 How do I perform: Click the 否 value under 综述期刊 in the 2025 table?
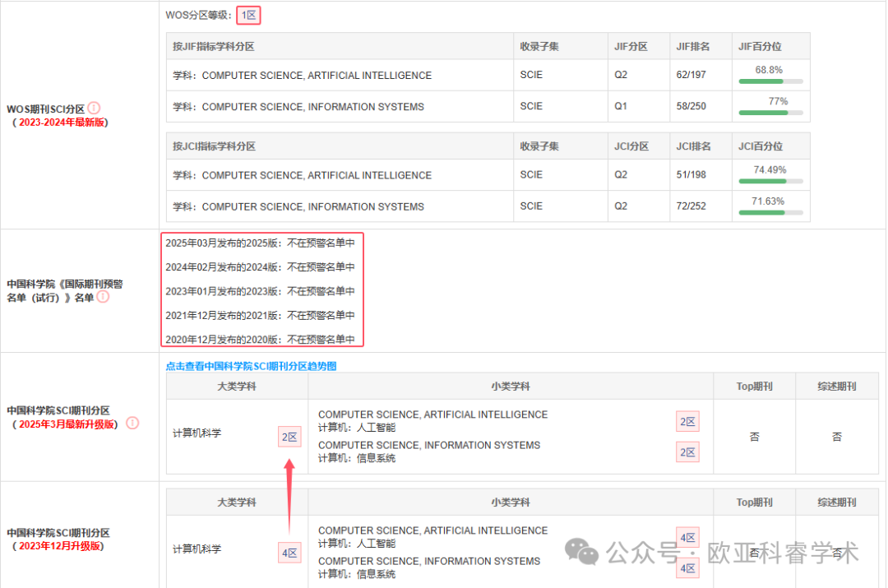(836, 437)
